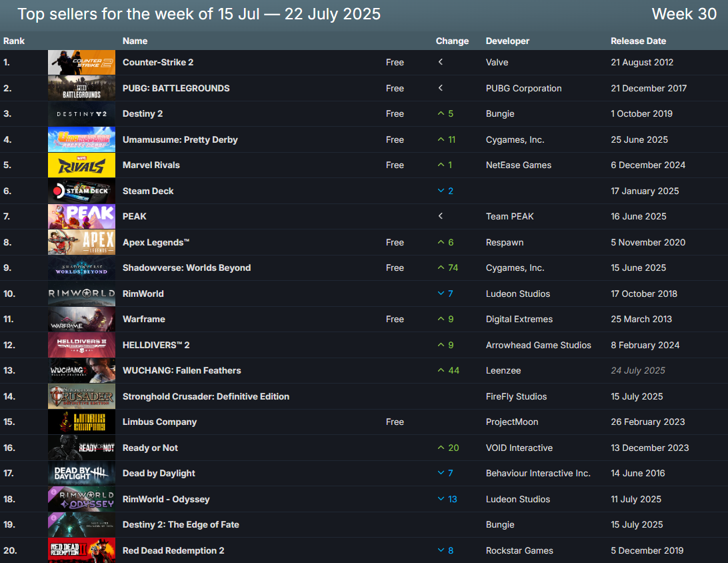
Task: Click Behaviour Interactive Inc. developer name
Action: [538, 473]
